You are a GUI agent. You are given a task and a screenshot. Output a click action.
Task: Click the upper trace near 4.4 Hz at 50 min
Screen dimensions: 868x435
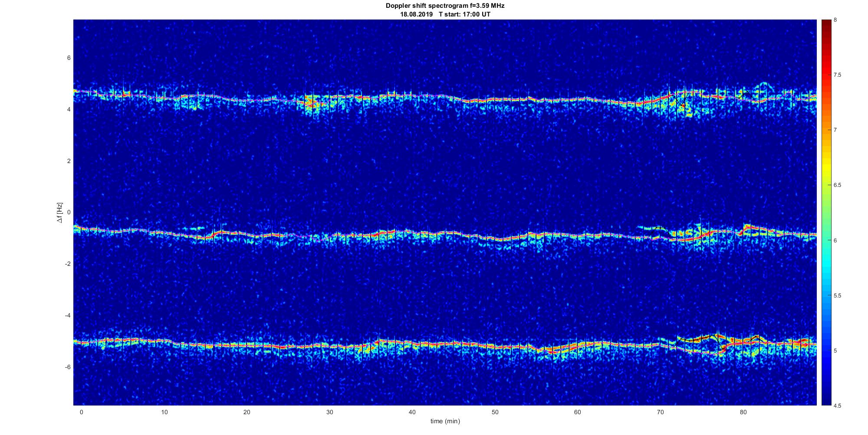click(x=495, y=100)
